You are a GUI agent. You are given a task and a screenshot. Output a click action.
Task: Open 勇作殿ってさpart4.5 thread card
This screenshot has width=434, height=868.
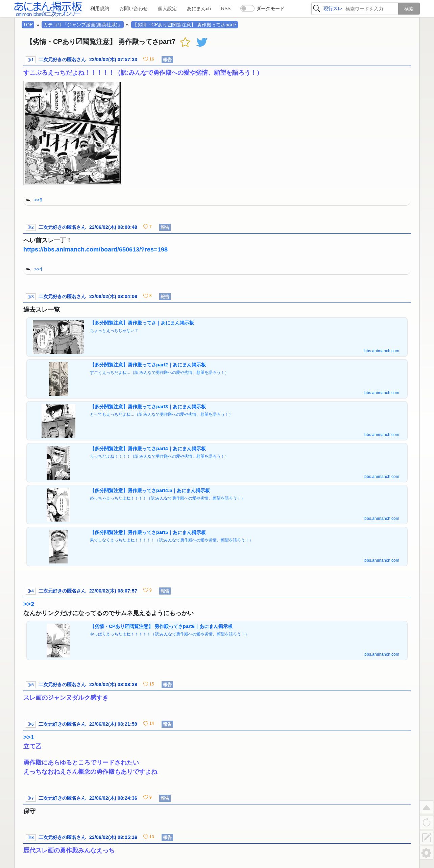point(217,505)
